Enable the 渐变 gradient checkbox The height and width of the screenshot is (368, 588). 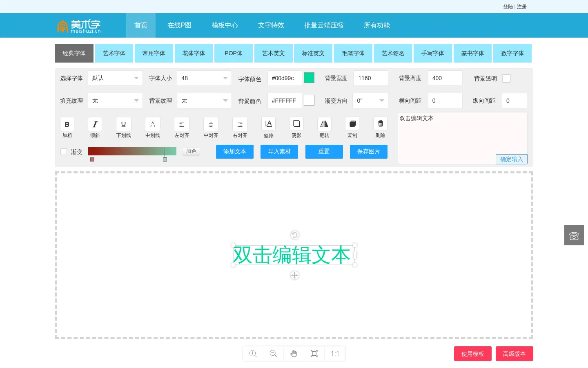64,152
